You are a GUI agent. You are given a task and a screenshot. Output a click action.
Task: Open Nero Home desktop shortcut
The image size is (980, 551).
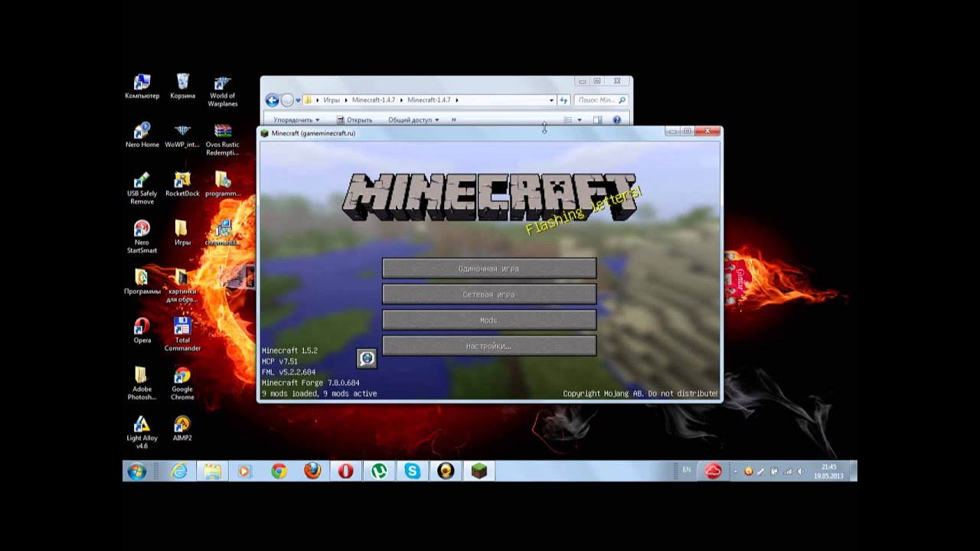tap(142, 135)
